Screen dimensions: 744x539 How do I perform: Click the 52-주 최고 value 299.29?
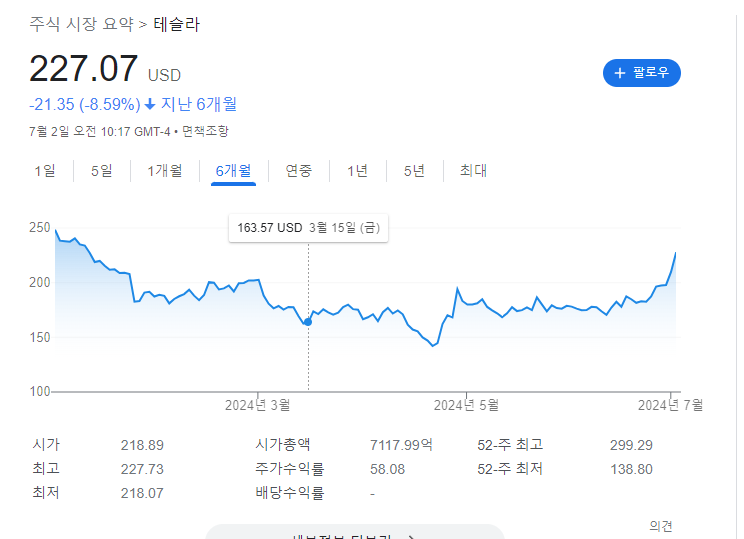(631, 445)
